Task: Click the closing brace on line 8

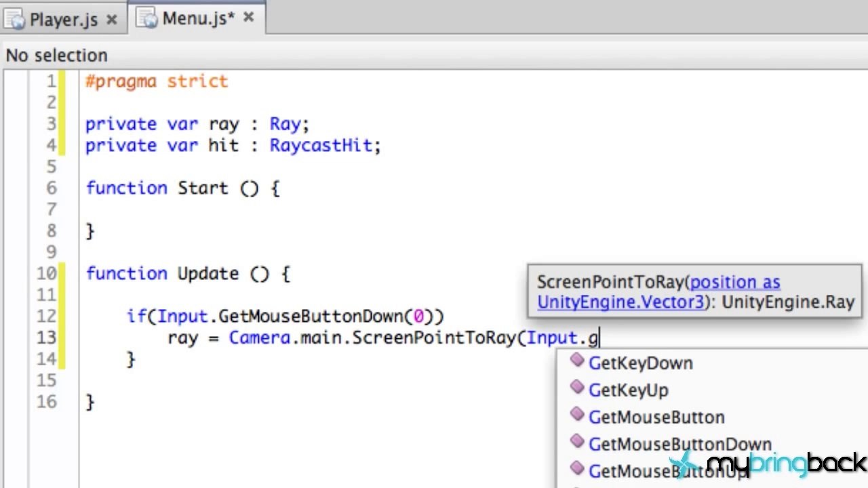Action: coord(90,231)
